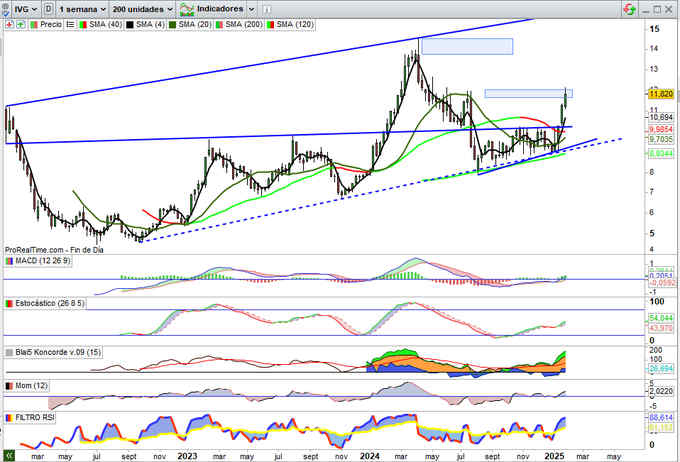The image size is (680, 462).
Task: Click the green plus icon below toolbar
Action: coord(18,23)
